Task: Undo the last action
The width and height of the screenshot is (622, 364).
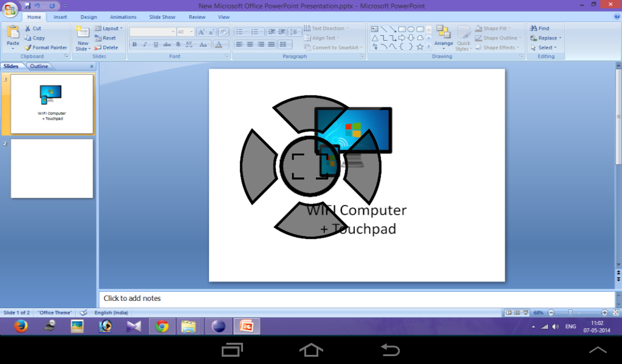Action: [37, 6]
